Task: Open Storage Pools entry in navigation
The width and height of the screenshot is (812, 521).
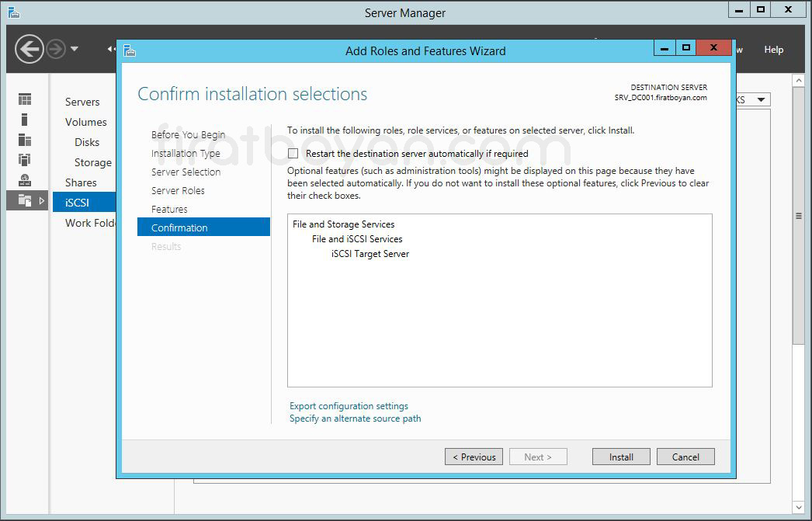Action: click(x=93, y=162)
